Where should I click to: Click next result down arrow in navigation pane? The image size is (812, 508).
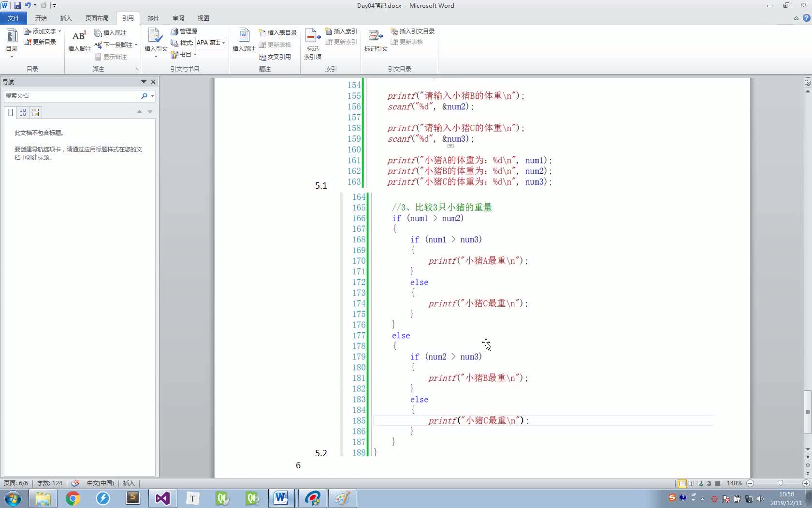click(150, 112)
